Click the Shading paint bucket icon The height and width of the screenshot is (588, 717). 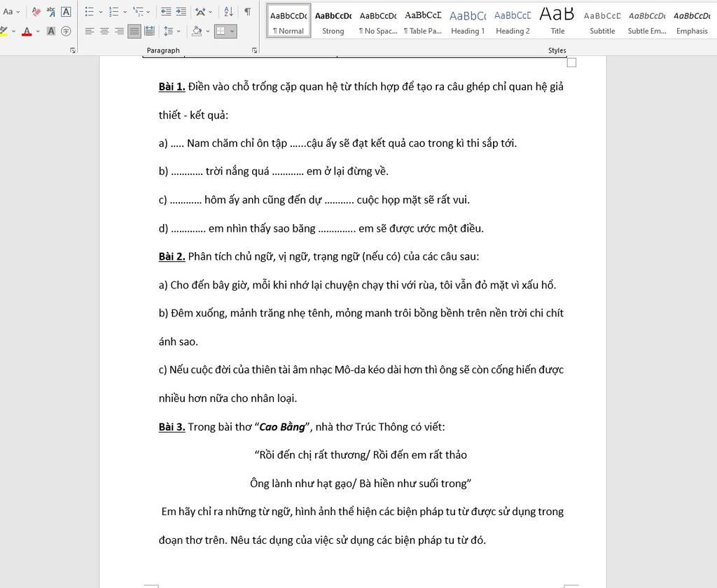(197, 31)
